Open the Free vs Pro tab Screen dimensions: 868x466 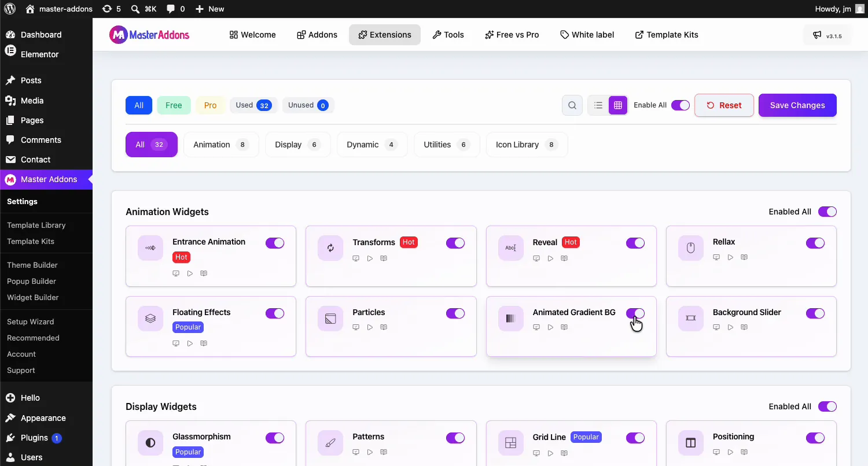point(512,35)
